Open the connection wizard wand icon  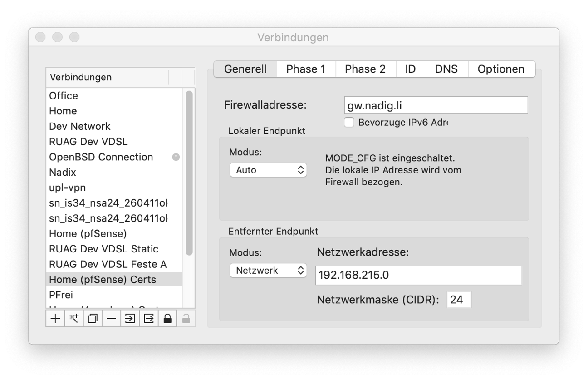pos(74,319)
